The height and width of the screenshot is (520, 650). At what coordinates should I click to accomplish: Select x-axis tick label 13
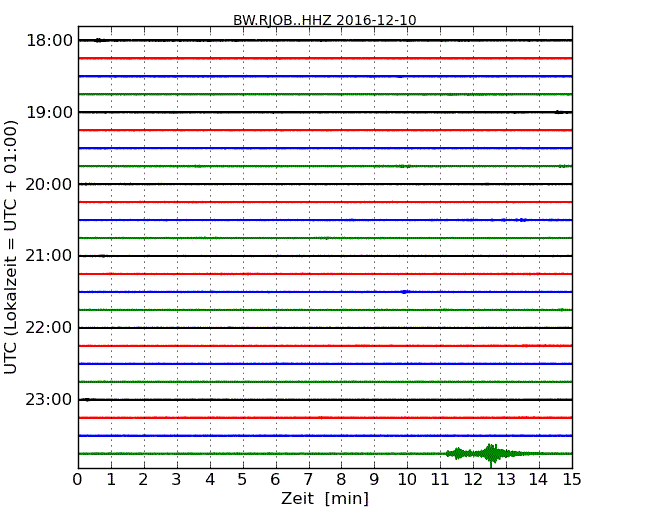pos(506,480)
